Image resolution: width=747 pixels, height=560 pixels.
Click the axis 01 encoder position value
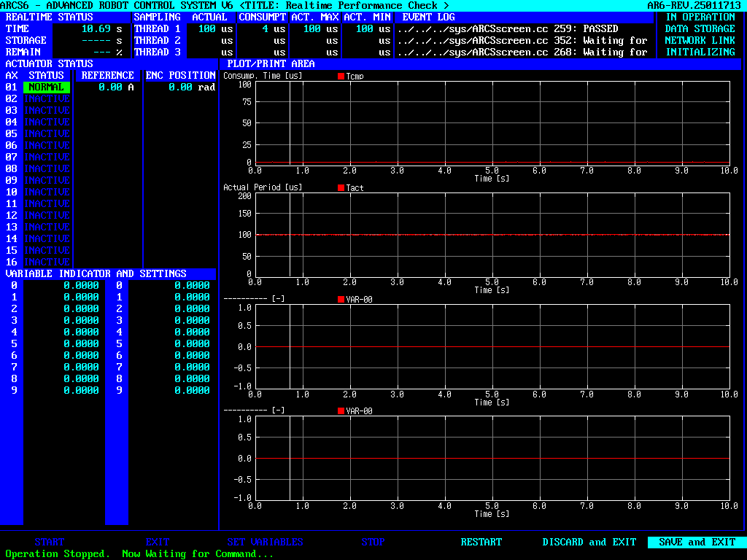point(180,87)
